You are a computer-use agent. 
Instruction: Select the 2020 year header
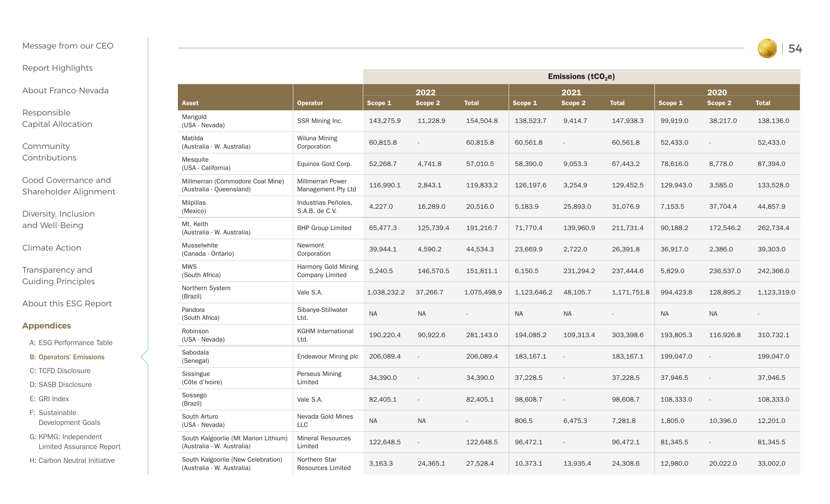717,92
